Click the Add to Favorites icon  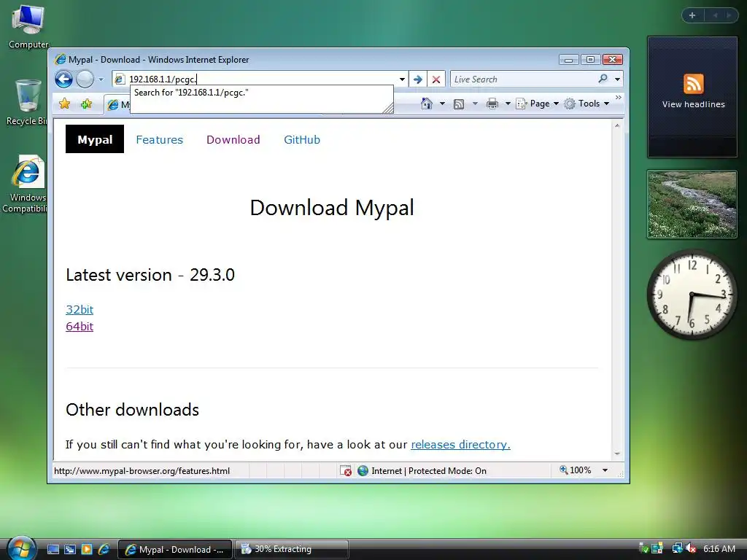[86, 104]
